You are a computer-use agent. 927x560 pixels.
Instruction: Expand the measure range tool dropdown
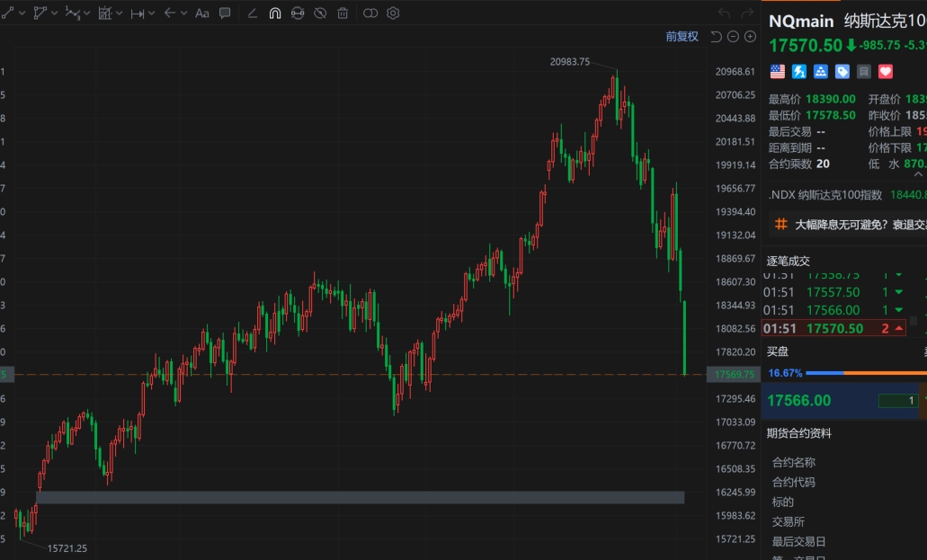(150, 13)
